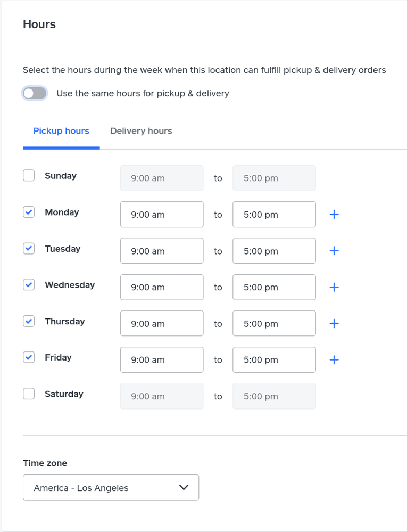Uncheck the Monday checkbox
The width and height of the screenshot is (407, 532).
click(x=29, y=212)
